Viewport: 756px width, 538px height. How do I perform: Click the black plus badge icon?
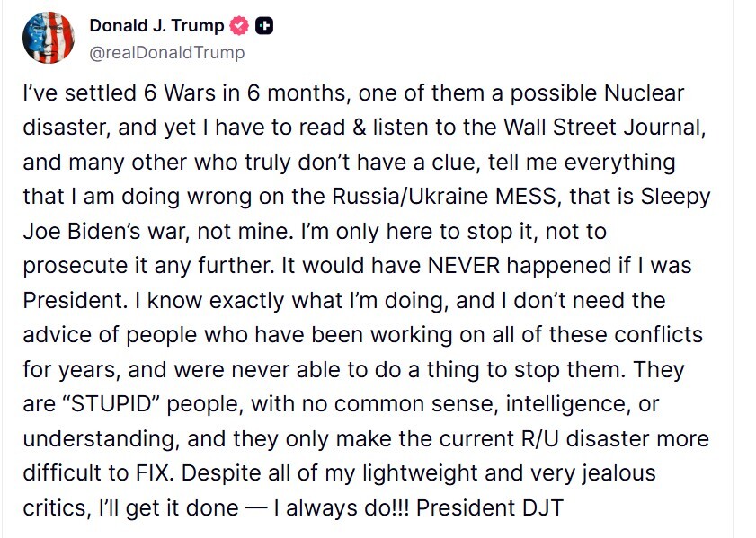(264, 26)
